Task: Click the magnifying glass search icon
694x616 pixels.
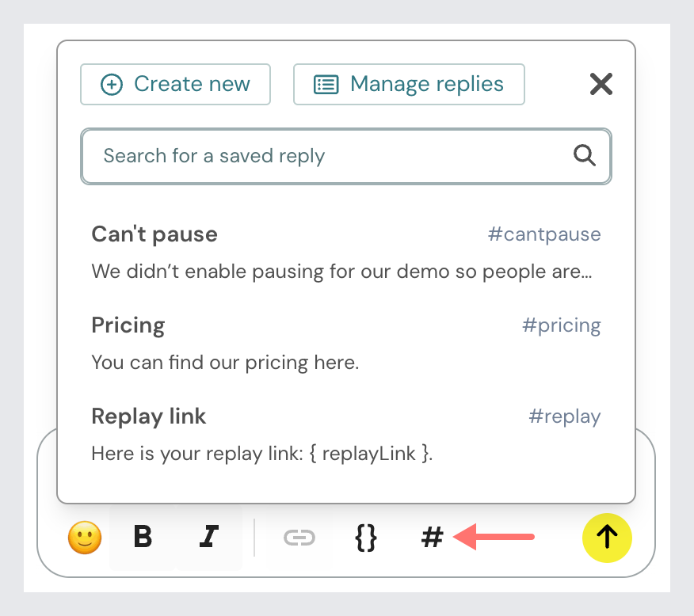Action: pyautogui.click(x=585, y=156)
